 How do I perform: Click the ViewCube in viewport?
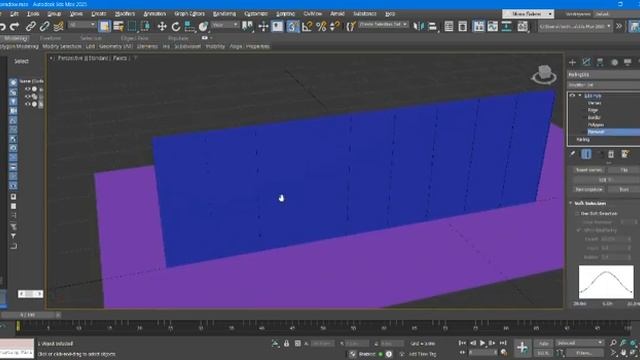pos(544,74)
